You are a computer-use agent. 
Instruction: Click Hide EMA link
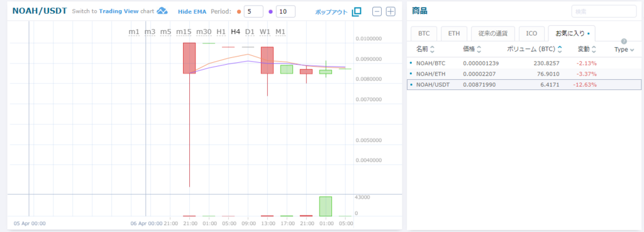tap(192, 11)
